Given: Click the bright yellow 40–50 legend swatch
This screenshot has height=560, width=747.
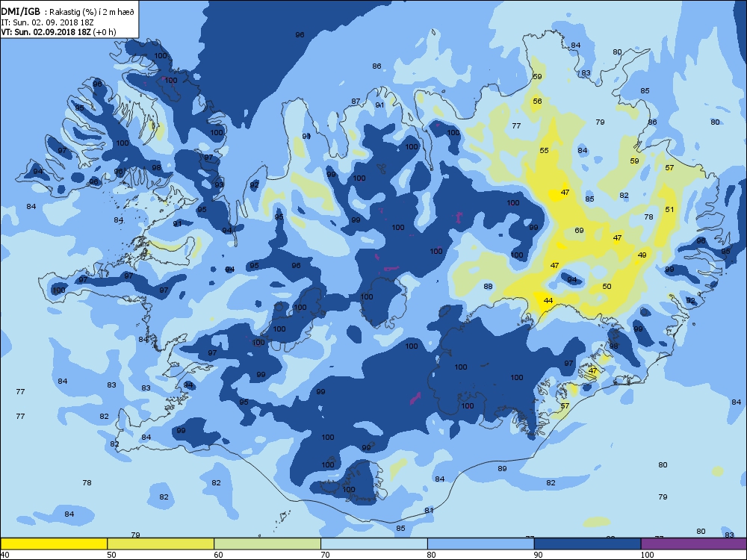Looking at the screenshot, I should coord(54,544).
